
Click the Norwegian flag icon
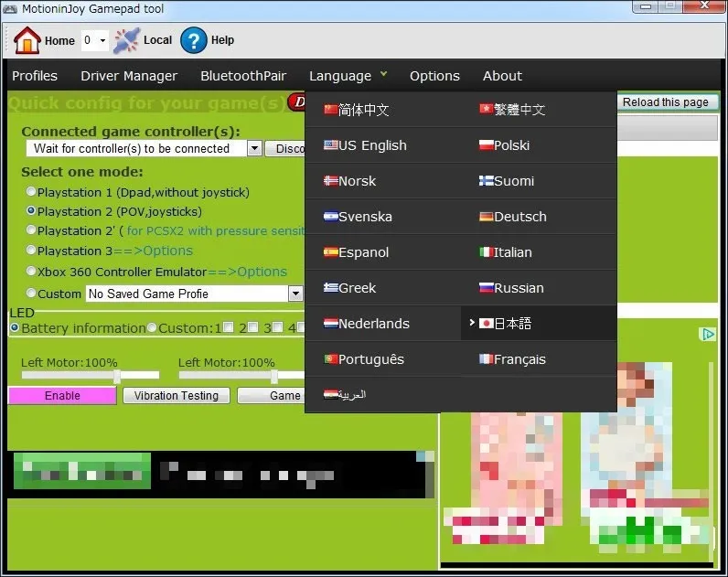pyautogui.click(x=330, y=181)
